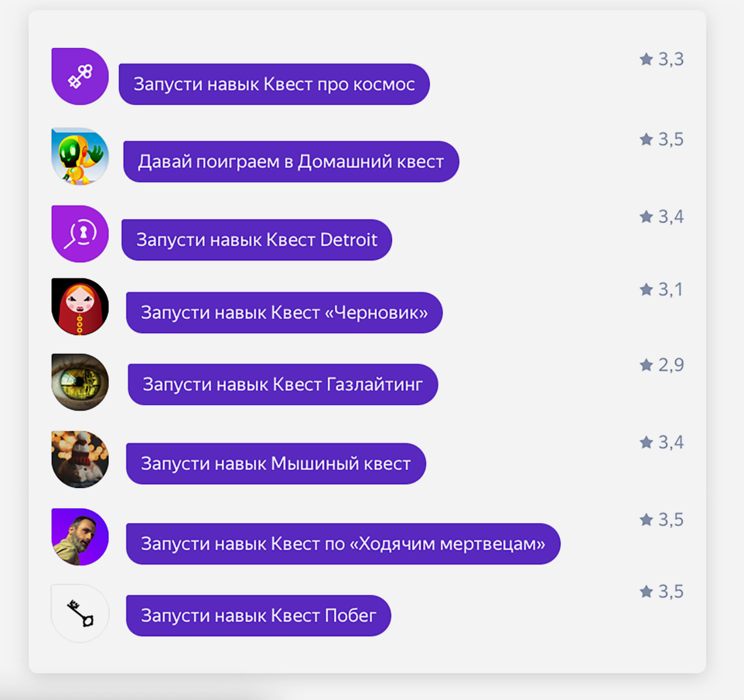Select the magnifier keyhole icon for Квест Detroit

80,234
